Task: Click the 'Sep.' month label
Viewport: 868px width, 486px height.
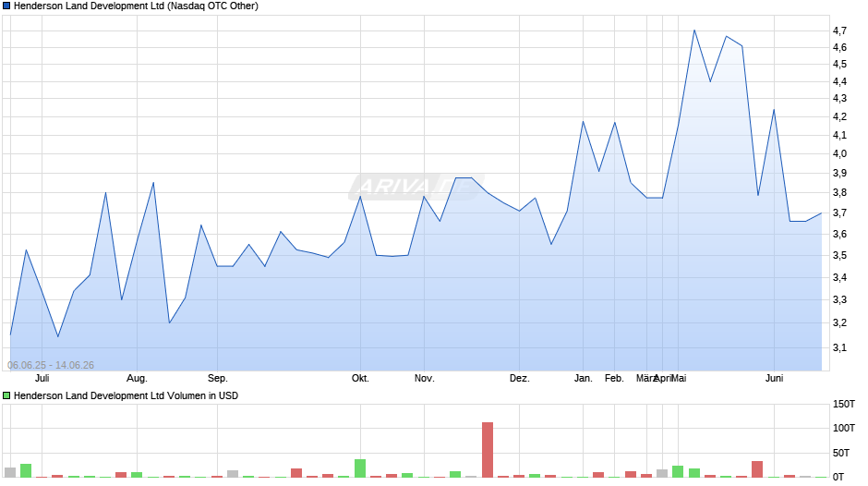Action: (x=218, y=378)
